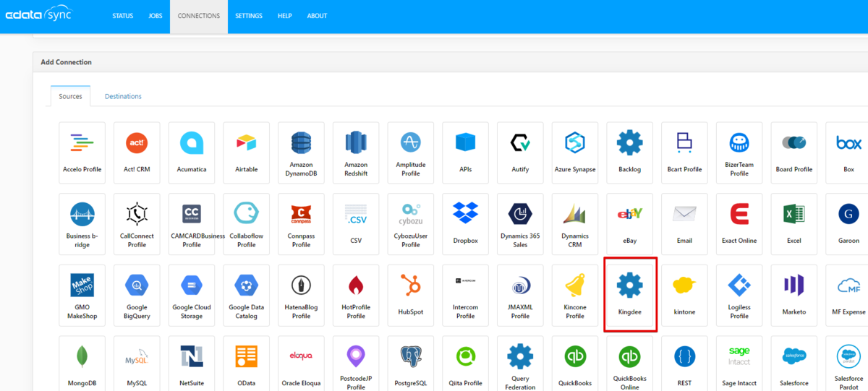Switch to the Sources tab
The height and width of the screenshot is (391, 868).
[70, 96]
